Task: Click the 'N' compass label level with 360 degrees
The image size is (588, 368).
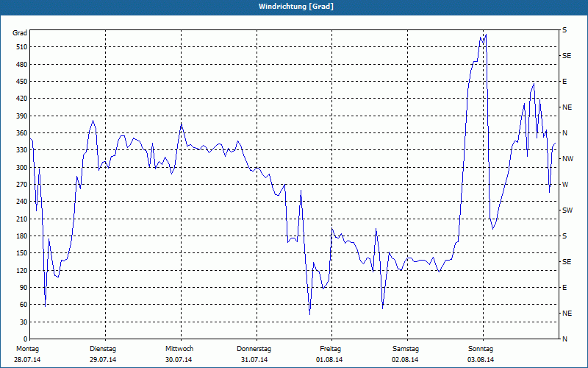Action: (564, 133)
